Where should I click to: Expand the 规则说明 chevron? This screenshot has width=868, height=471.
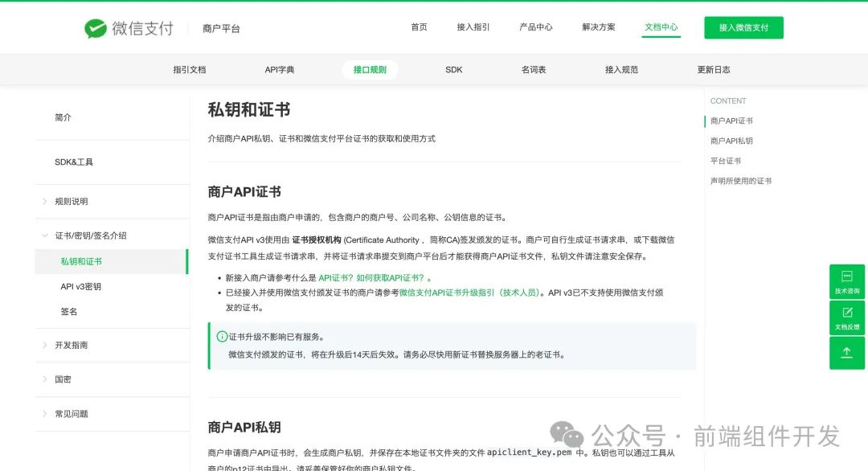tap(45, 202)
